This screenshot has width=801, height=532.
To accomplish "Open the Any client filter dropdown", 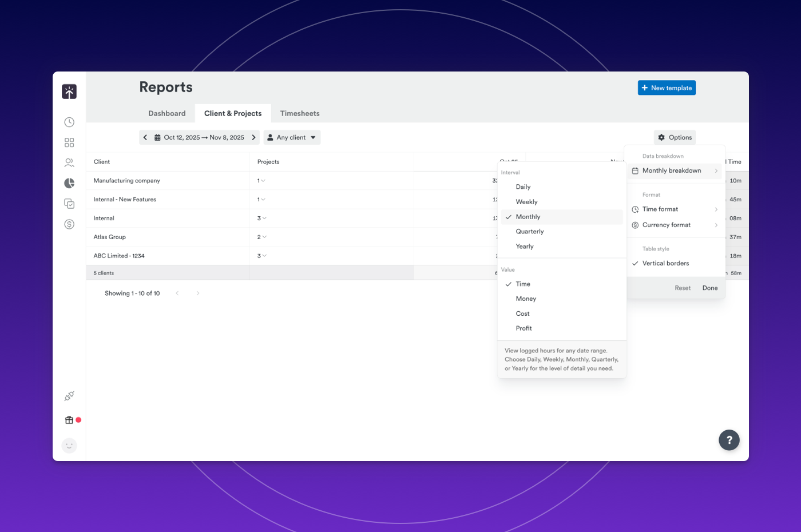I will click(x=292, y=137).
